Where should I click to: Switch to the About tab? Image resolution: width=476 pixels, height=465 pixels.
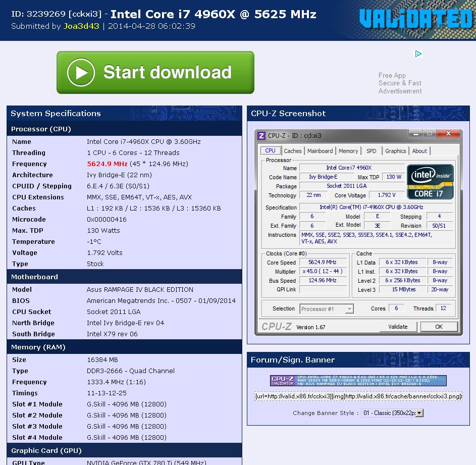click(419, 151)
